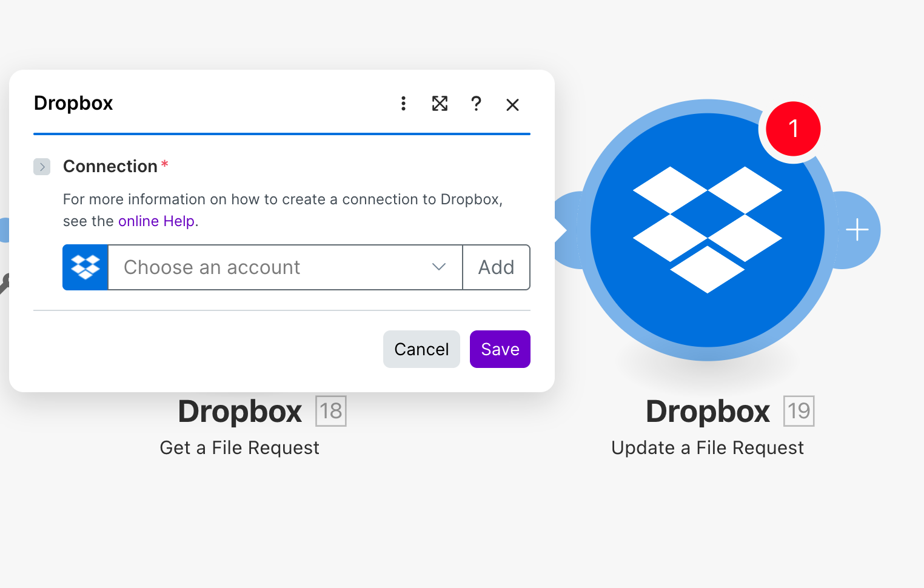Expand the Dropbox dialog to full screen
Image resolution: width=924 pixels, height=588 pixels.
click(440, 104)
